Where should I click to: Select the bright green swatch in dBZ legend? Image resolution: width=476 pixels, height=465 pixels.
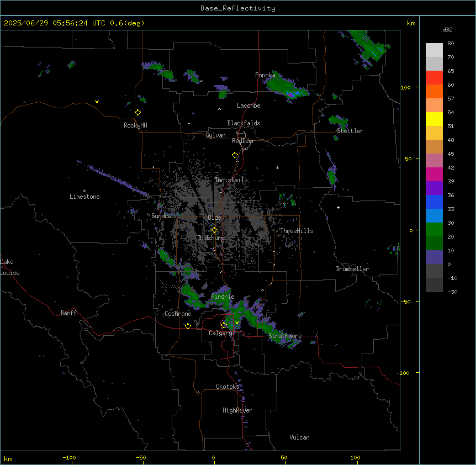[x=434, y=230]
